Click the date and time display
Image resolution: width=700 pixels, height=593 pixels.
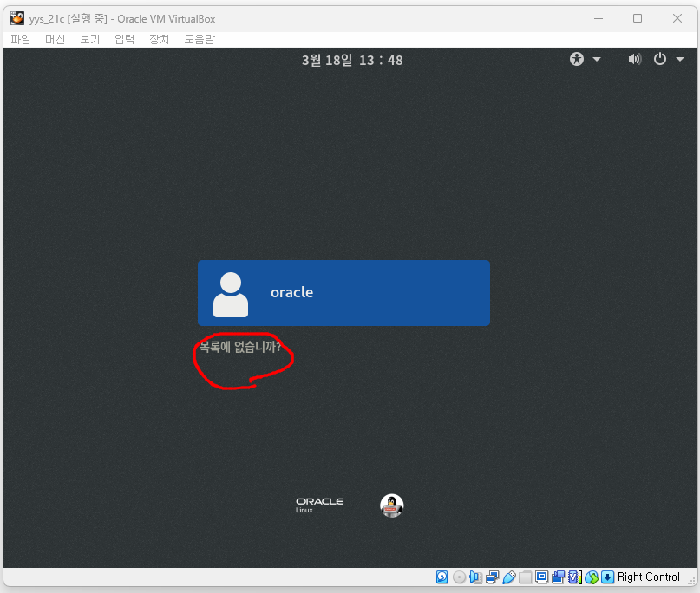352,60
